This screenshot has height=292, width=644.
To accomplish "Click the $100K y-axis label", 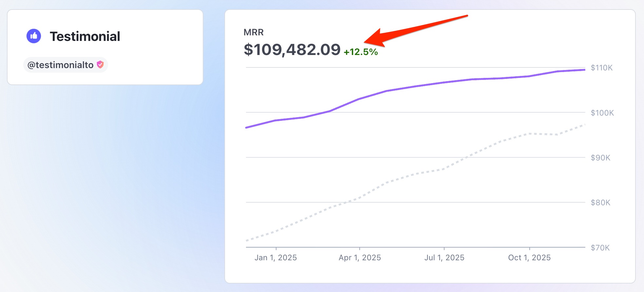I will (x=602, y=113).
